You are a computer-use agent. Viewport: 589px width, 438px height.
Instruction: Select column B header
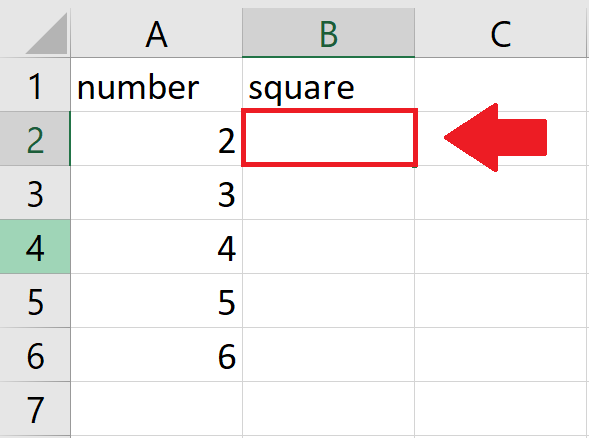pyautogui.click(x=329, y=33)
